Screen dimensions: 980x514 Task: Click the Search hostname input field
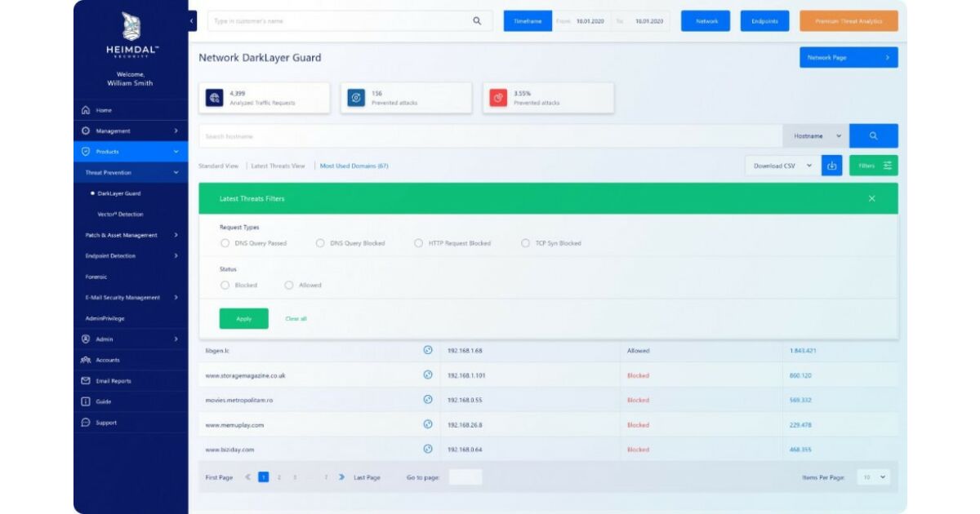tap(490, 136)
